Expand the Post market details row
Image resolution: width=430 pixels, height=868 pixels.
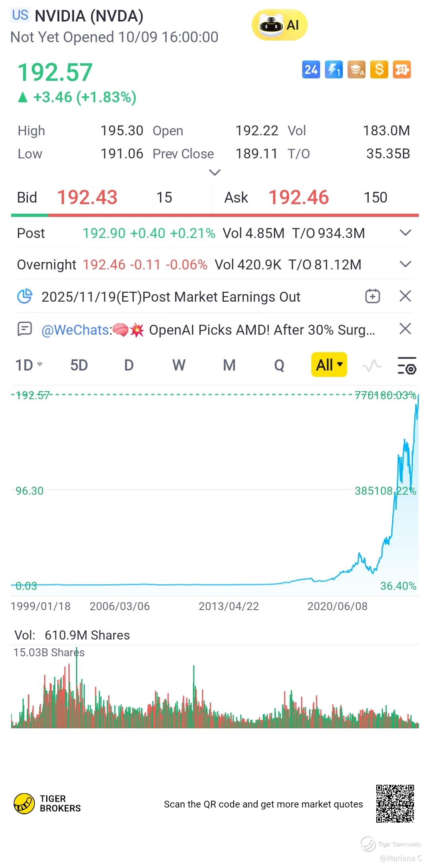point(405,233)
